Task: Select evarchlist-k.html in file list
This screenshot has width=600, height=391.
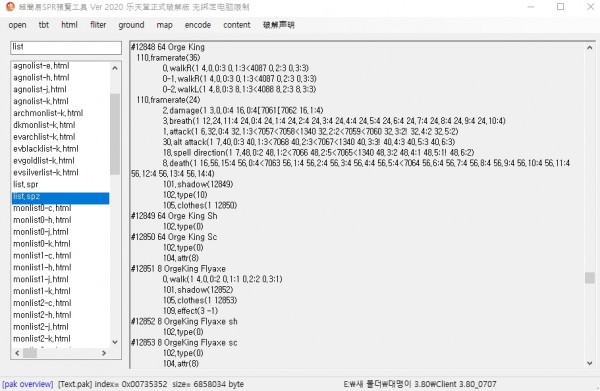Action: click(x=44, y=137)
